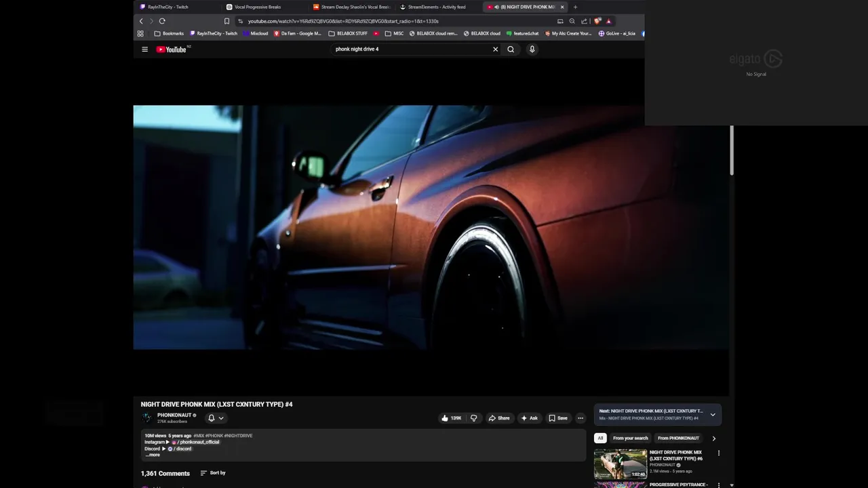The height and width of the screenshot is (488, 868).
Task: Open NIGHT DRIVE PHONK MIX #6 thumbnail
Action: (x=620, y=464)
